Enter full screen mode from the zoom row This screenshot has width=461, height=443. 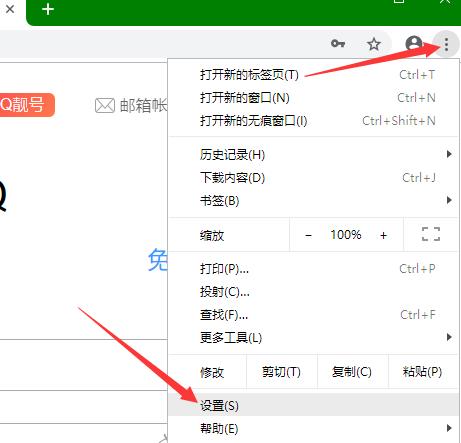click(x=431, y=234)
